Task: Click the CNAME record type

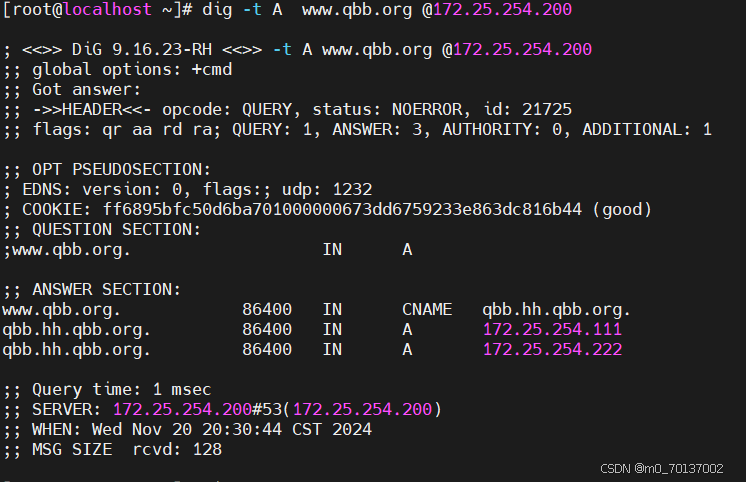Action: [427, 309]
